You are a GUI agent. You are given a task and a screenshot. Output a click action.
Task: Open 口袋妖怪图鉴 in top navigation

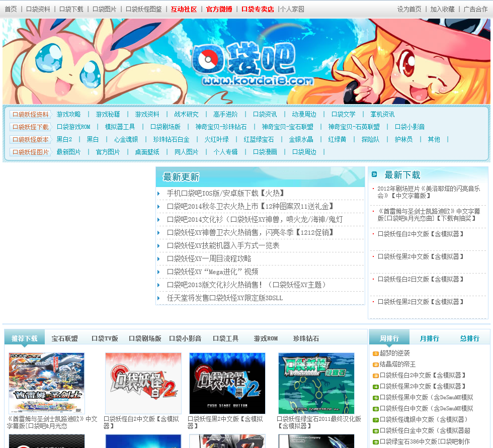[x=144, y=9]
